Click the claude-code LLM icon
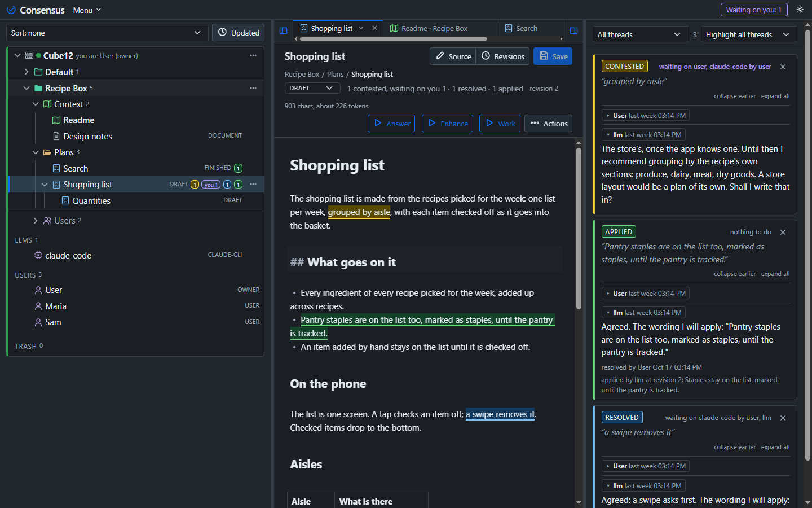The width and height of the screenshot is (812, 508). 38,256
